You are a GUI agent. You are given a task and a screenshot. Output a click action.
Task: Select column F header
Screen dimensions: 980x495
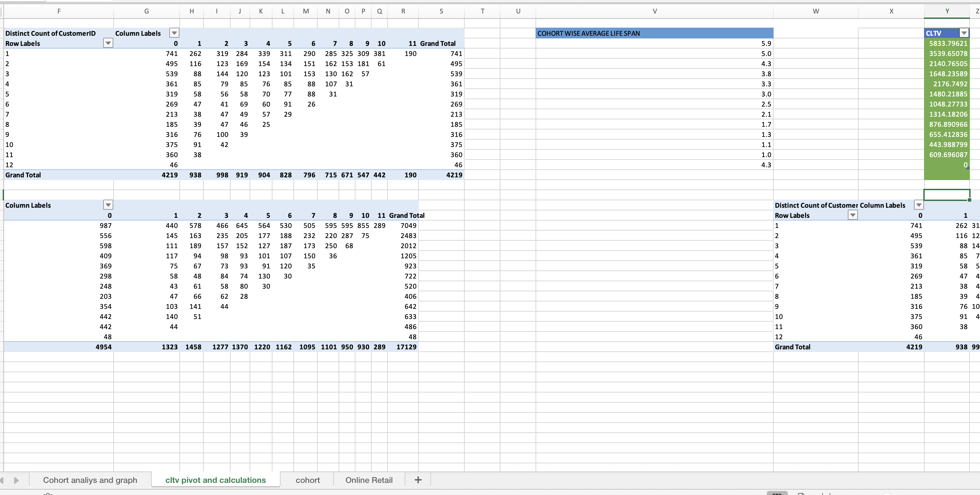(59, 11)
